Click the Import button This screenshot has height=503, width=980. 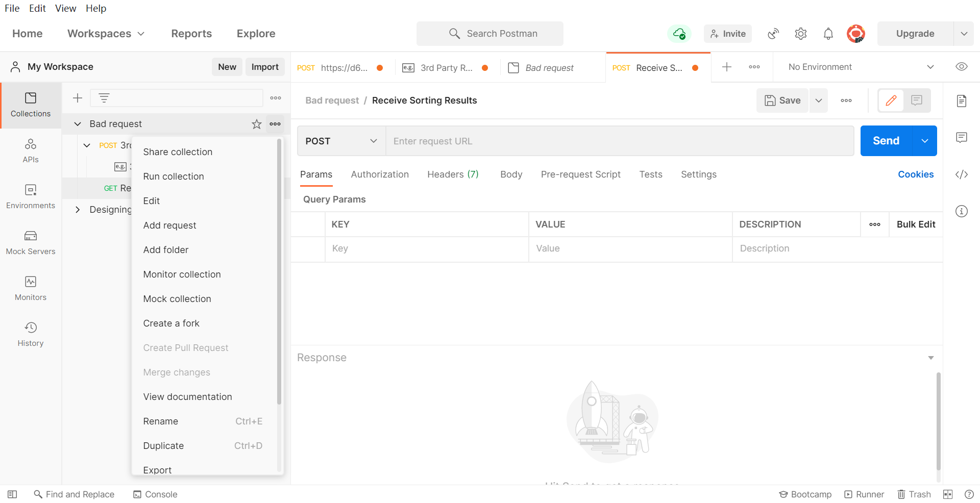(x=265, y=67)
